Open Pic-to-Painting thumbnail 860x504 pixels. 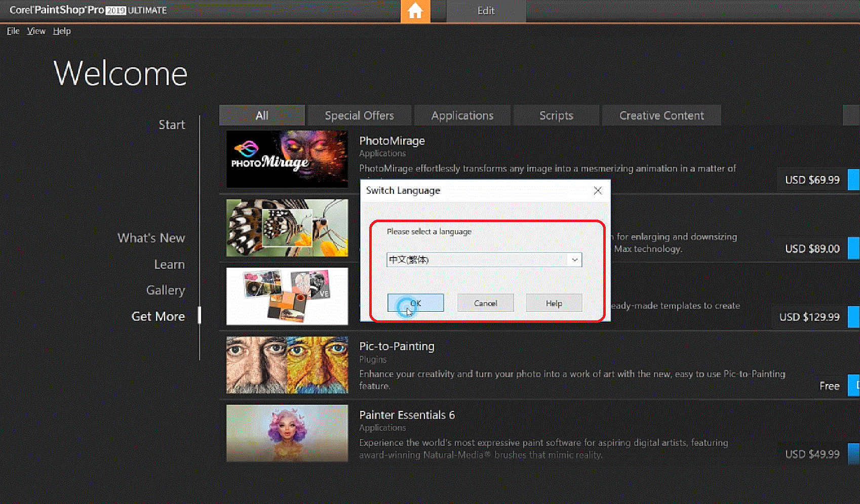tap(287, 365)
